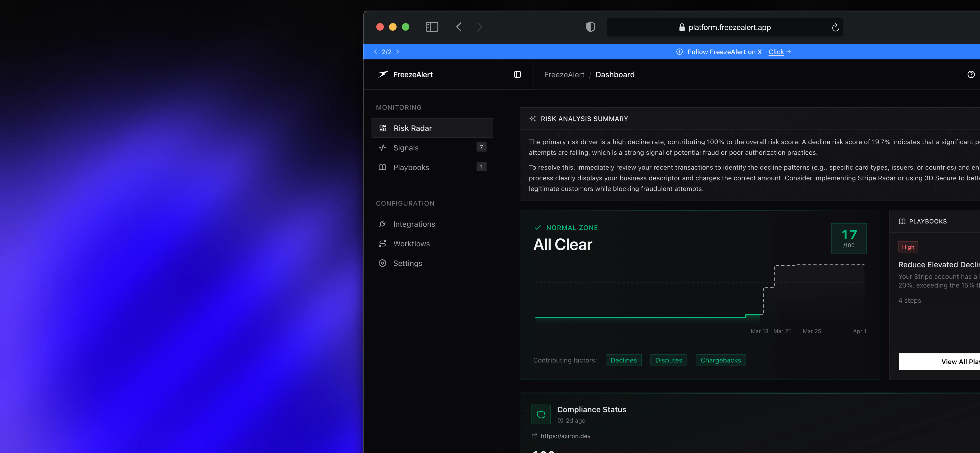
Task: Click the Mar 21 chart date label
Action: pos(782,331)
